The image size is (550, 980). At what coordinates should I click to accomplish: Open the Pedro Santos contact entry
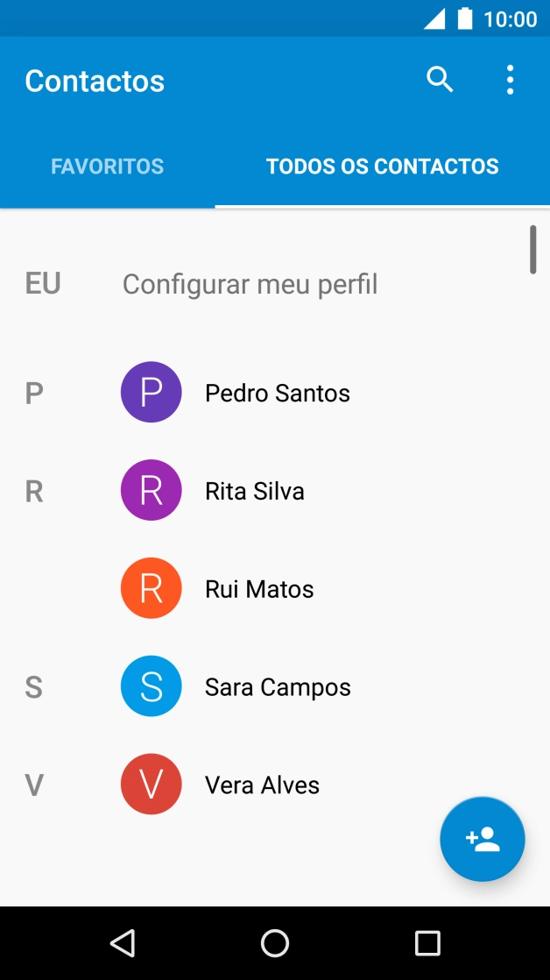(276, 392)
